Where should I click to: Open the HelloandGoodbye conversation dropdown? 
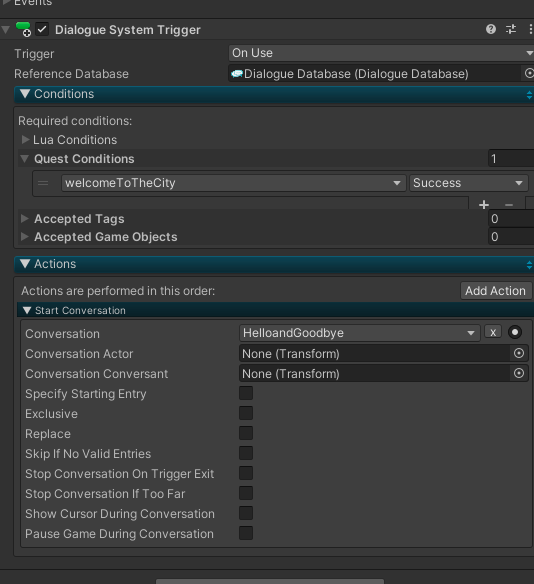click(360, 333)
